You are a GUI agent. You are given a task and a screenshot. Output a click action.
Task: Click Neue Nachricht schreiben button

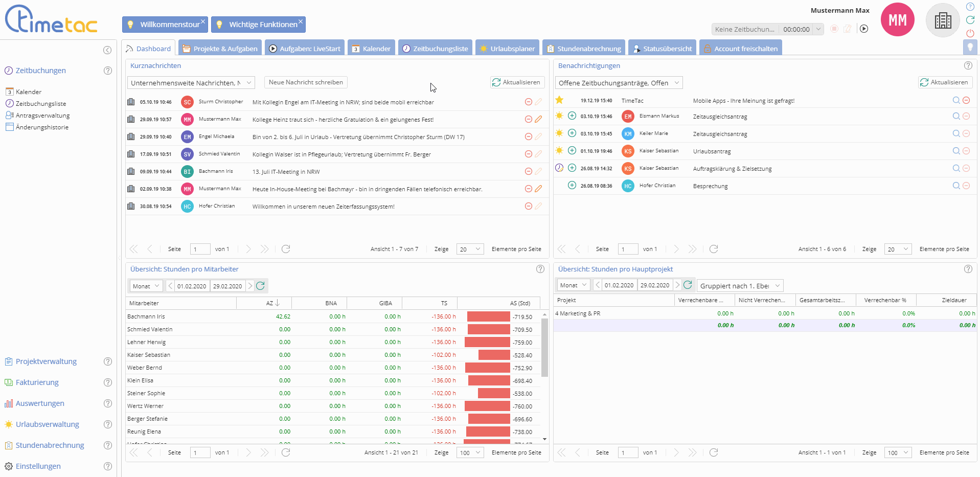pos(306,82)
